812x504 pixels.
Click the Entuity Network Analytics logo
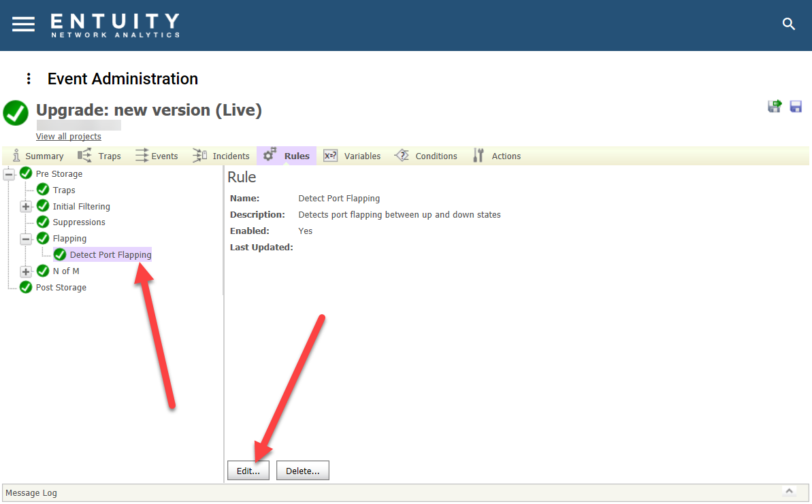coord(115,25)
